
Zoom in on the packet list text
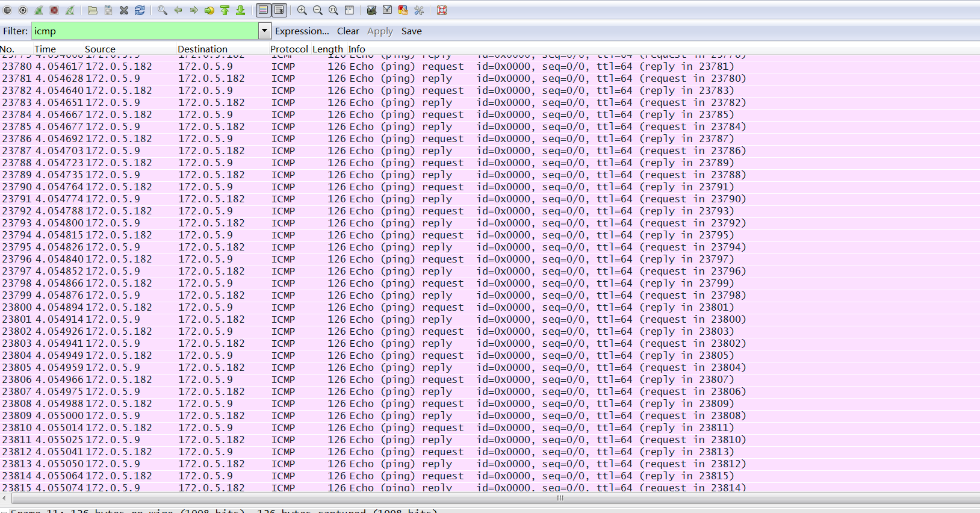[302, 10]
